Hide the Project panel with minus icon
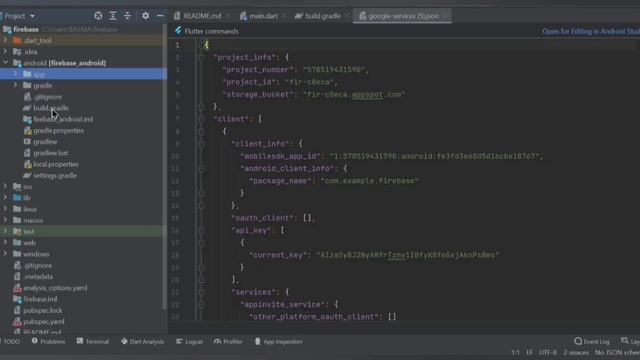640x360 pixels. click(160, 16)
